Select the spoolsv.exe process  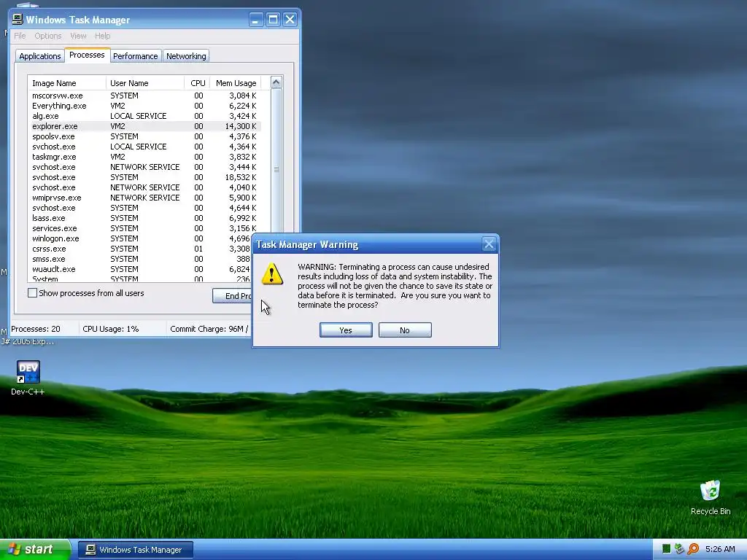click(144, 136)
